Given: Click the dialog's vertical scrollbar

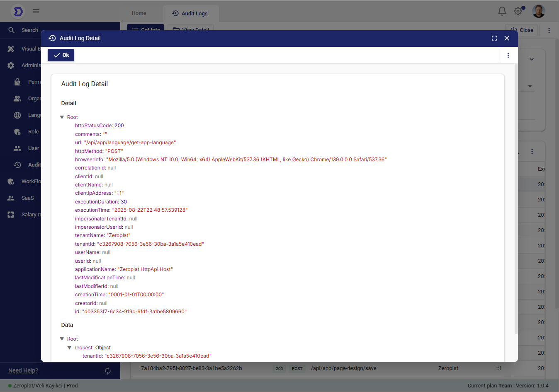Looking at the screenshot, I should pyautogui.click(x=516, y=199).
